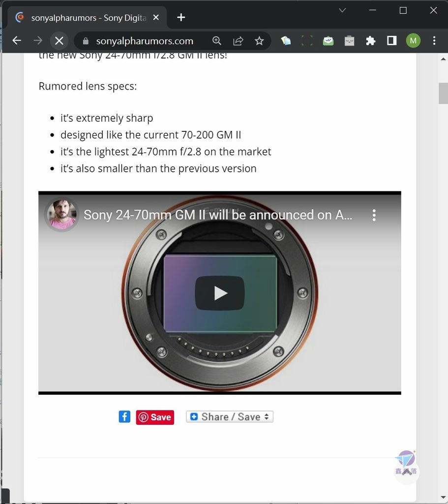Open the green envelope mail extension
Screen dimensions: 448x504
328,41
